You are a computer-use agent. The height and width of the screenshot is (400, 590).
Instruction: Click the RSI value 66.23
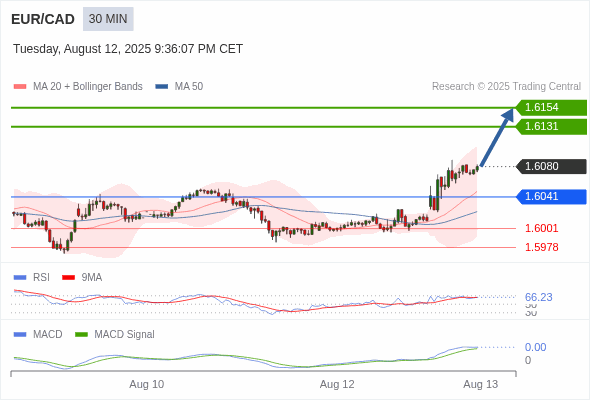coord(538,297)
